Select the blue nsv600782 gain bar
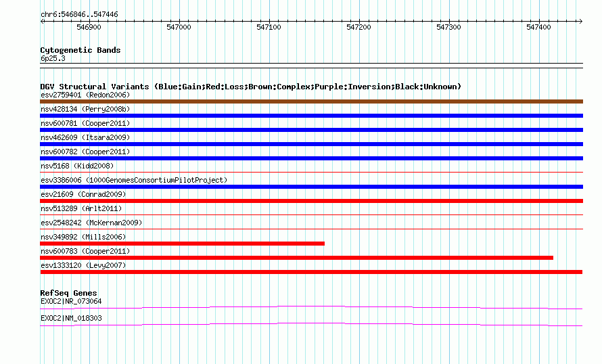Screen dimensions: 602x364 (x=311, y=158)
